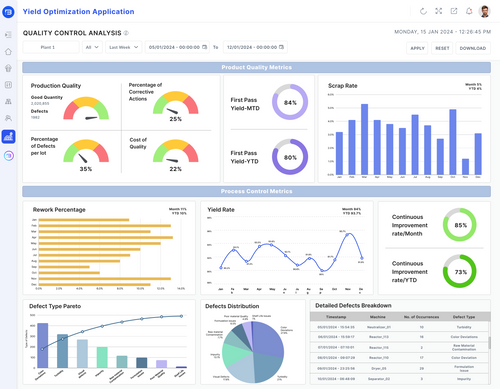
Task: Open the All dropdown
Action: click(92, 47)
